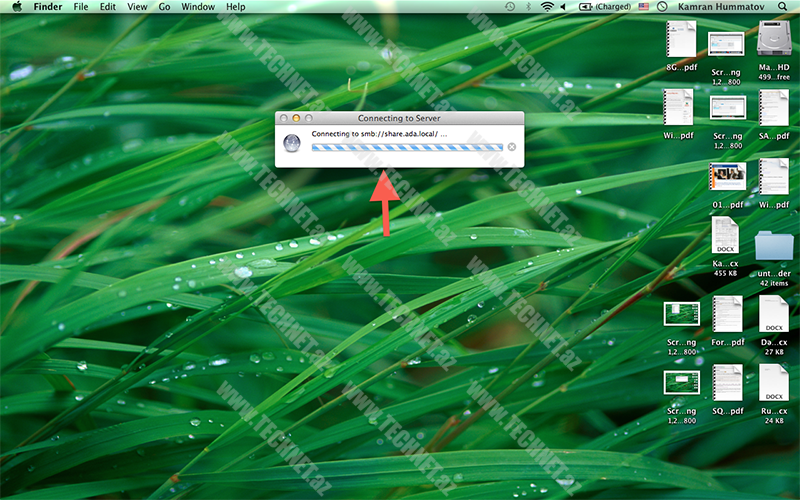Open the File menu
This screenshot has height=500, width=800.
coord(81,7)
